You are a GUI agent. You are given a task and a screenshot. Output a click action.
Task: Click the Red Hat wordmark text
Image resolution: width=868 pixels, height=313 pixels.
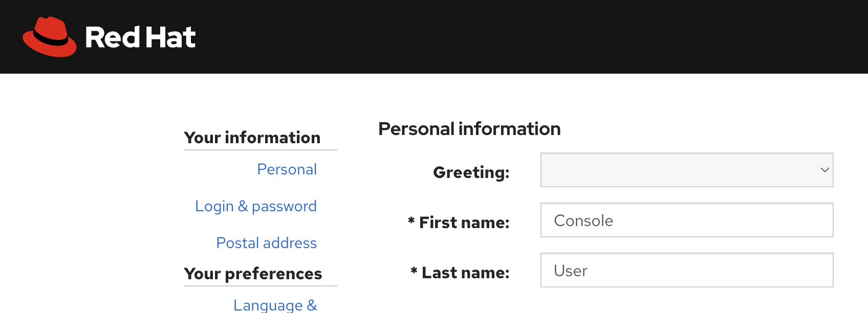(140, 37)
